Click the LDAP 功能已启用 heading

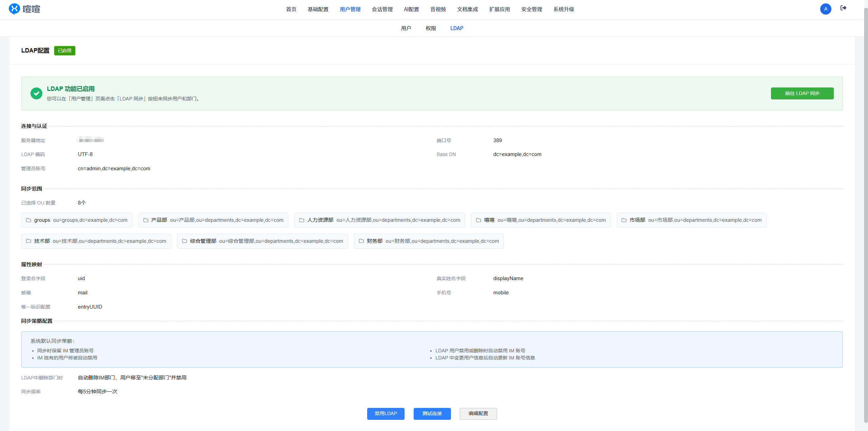click(x=71, y=89)
